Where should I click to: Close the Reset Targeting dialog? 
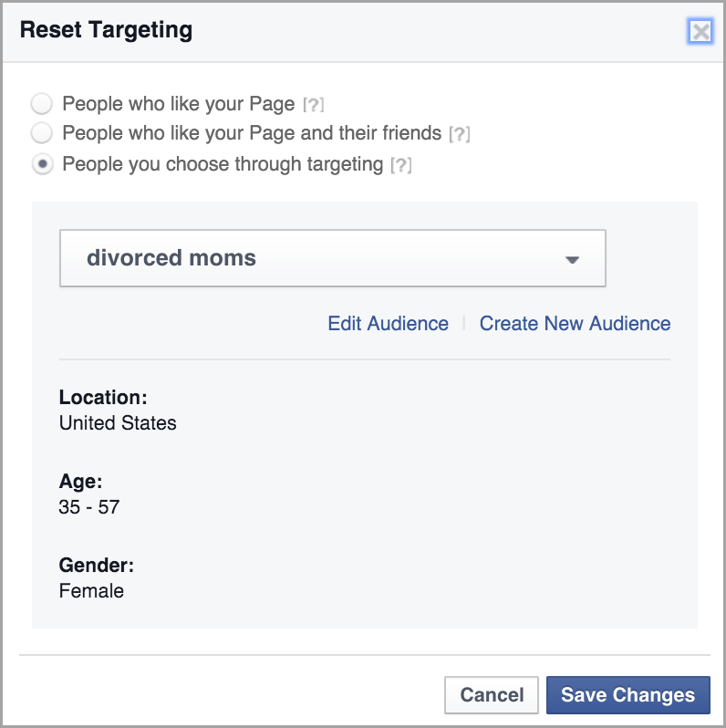tap(700, 32)
